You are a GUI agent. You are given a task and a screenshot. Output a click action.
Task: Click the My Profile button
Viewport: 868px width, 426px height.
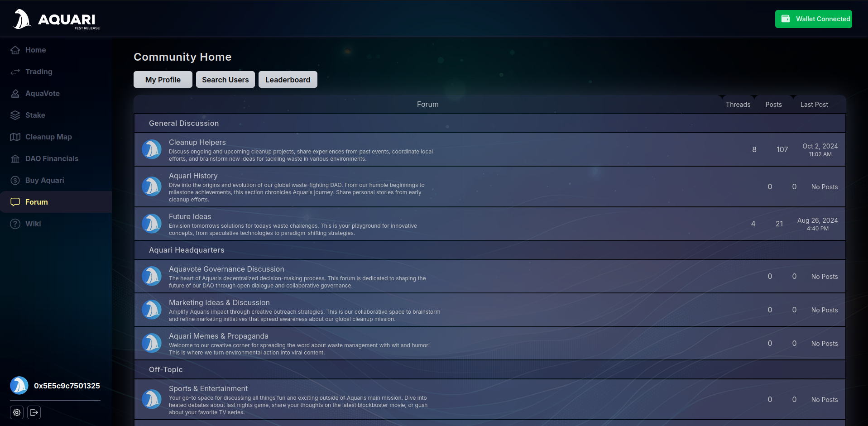(163, 80)
